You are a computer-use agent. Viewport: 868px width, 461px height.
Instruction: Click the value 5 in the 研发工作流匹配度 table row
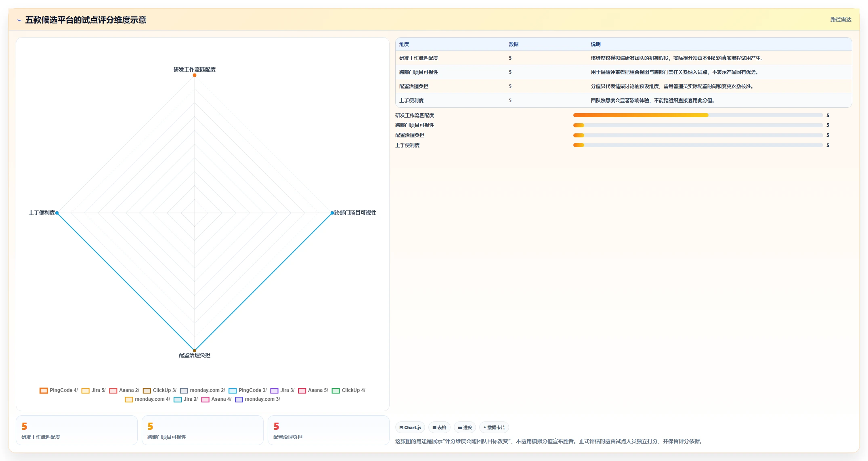coord(510,58)
